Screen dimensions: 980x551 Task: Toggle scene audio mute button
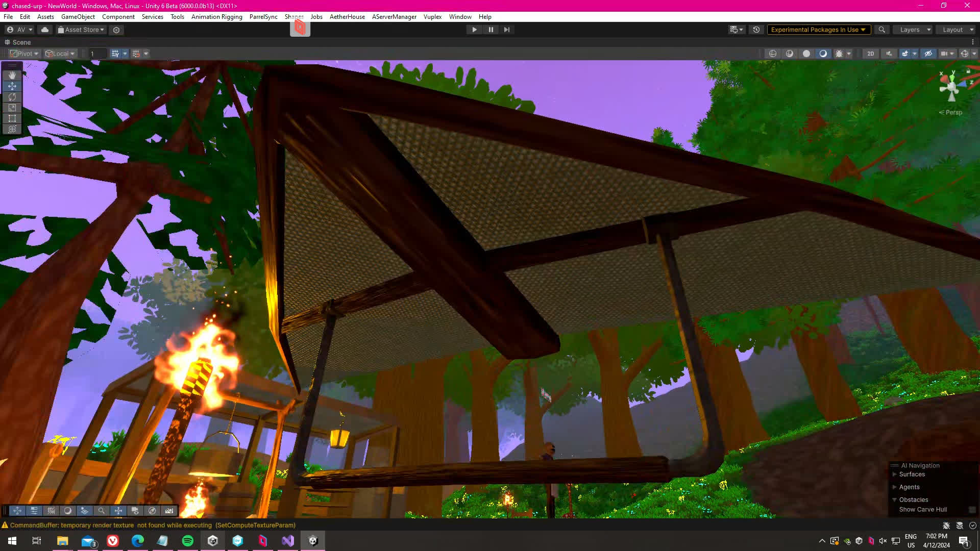click(889, 54)
